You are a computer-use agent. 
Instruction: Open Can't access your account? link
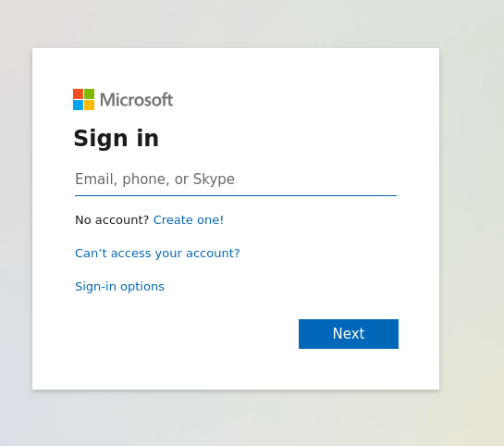(157, 254)
